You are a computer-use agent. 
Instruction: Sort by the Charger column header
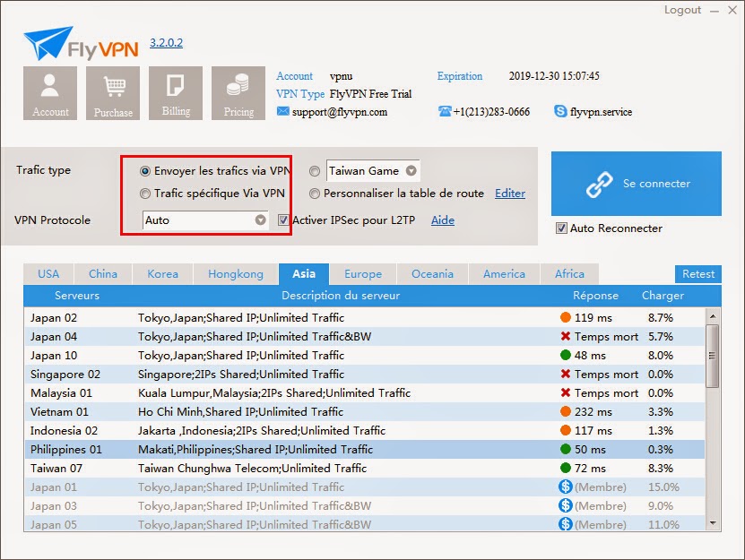pos(663,296)
